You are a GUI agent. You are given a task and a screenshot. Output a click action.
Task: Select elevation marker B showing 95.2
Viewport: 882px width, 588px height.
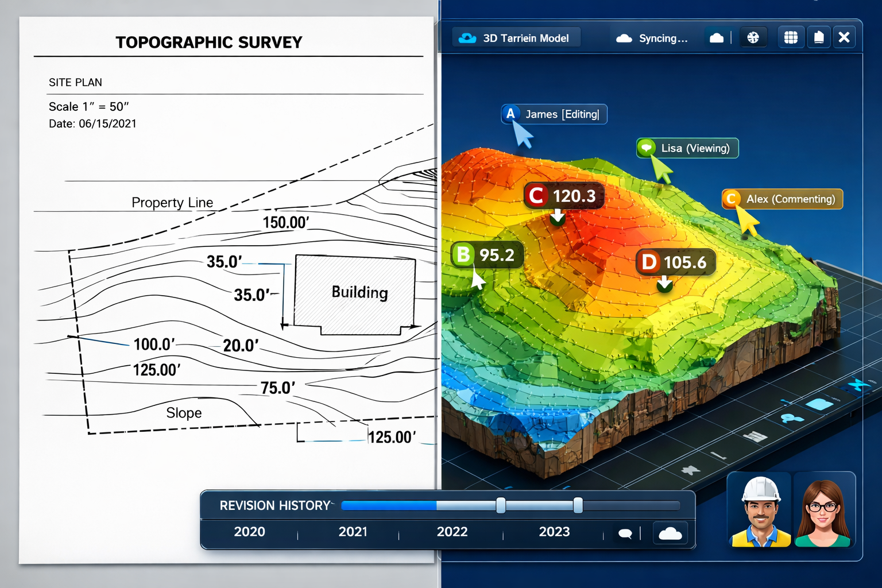pos(488,254)
